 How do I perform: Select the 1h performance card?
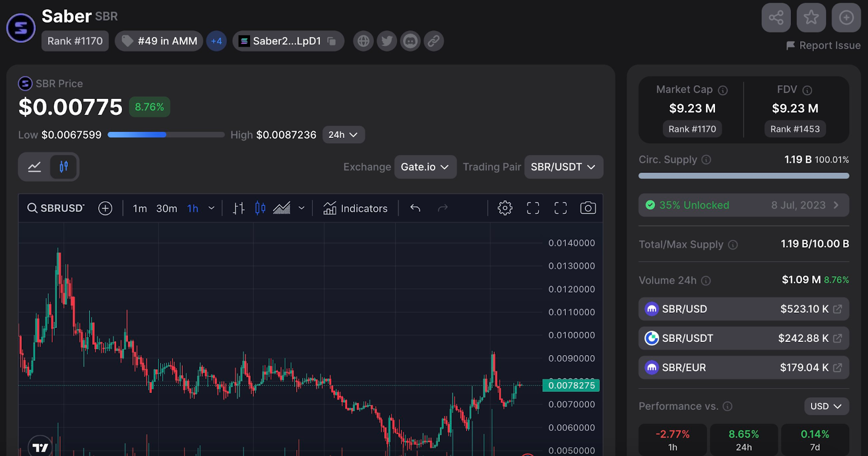click(673, 440)
